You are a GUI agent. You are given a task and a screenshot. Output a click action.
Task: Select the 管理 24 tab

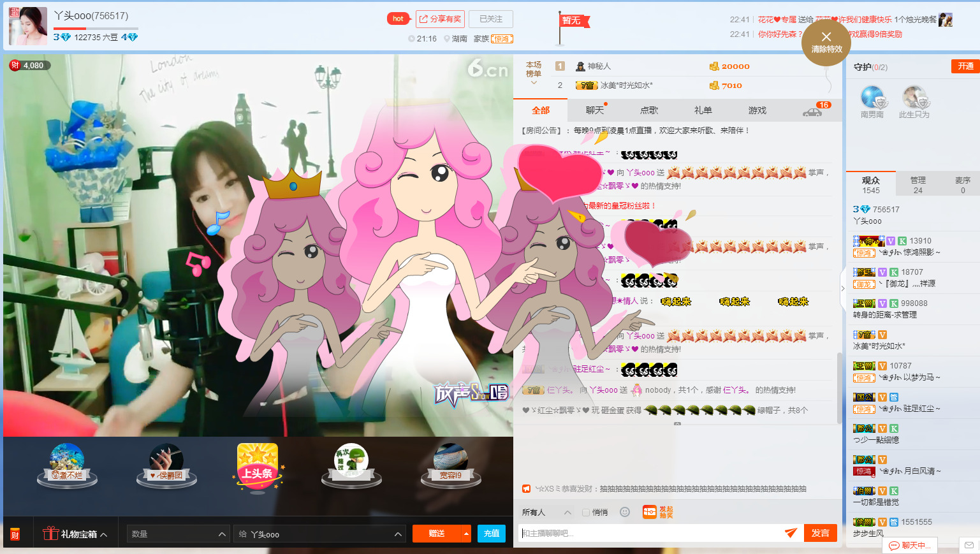click(918, 185)
